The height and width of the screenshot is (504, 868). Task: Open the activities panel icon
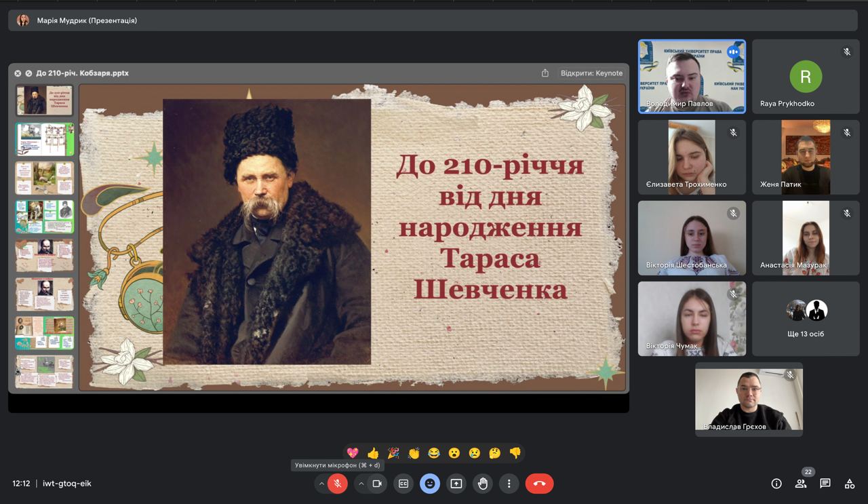coord(849,484)
